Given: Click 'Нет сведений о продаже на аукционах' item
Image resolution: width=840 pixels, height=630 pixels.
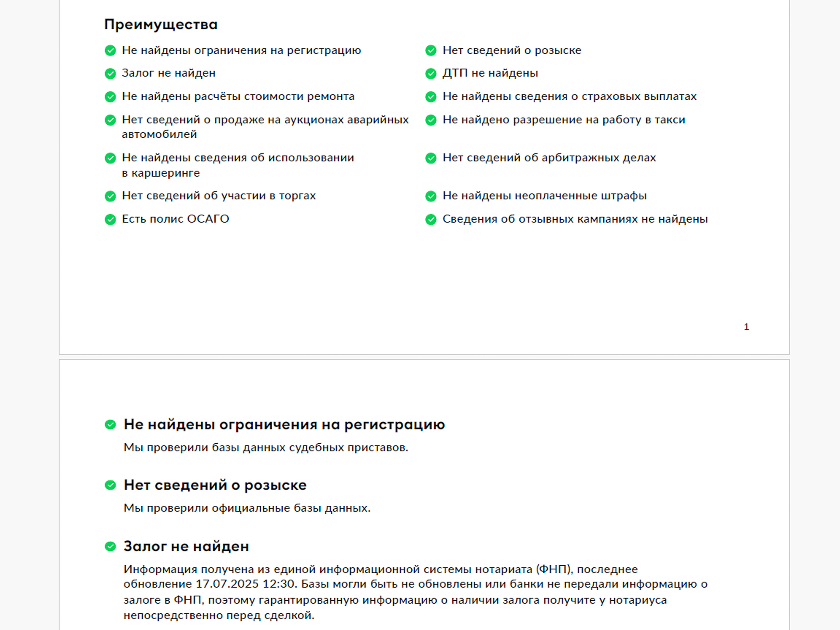Looking at the screenshot, I should (265, 127).
